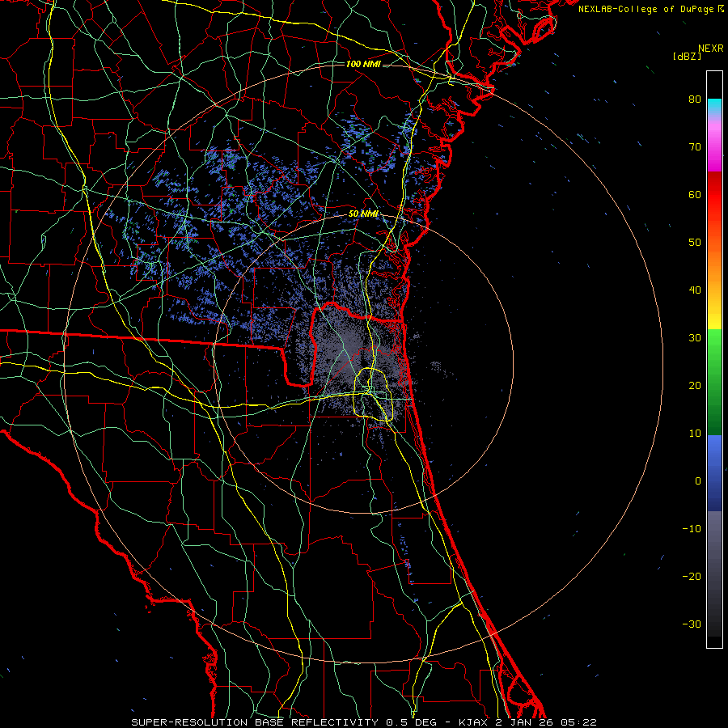Click the 60 dBZ scale value
Viewport: 728px width, 728px height.
(x=695, y=194)
